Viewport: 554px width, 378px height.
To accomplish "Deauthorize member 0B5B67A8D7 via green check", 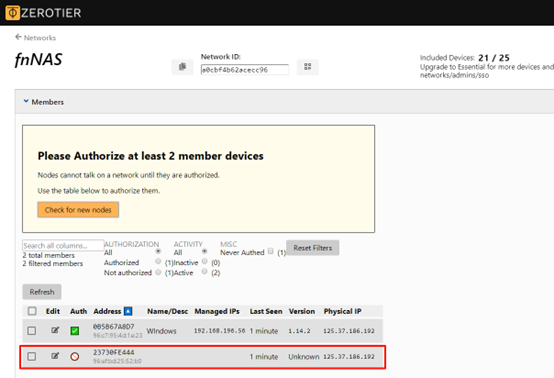I will (x=75, y=331).
